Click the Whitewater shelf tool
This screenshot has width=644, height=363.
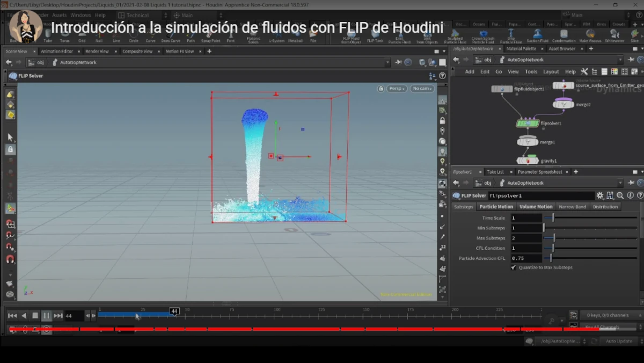point(614,37)
